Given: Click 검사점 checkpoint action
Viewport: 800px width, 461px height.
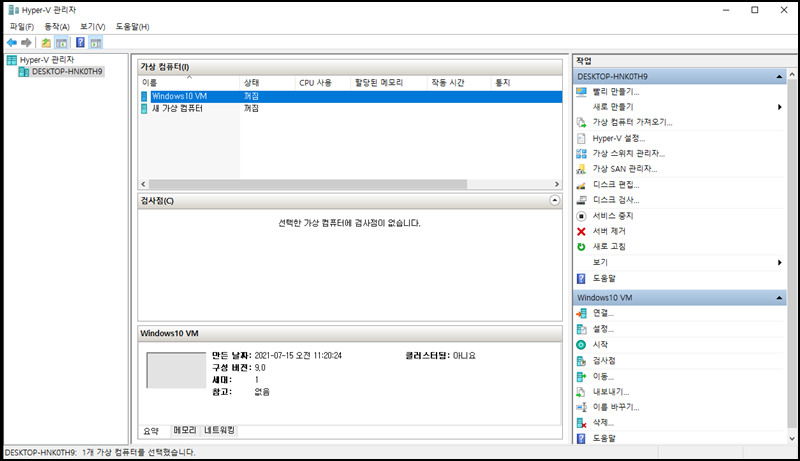Looking at the screenshot, I should pos(604,361).
